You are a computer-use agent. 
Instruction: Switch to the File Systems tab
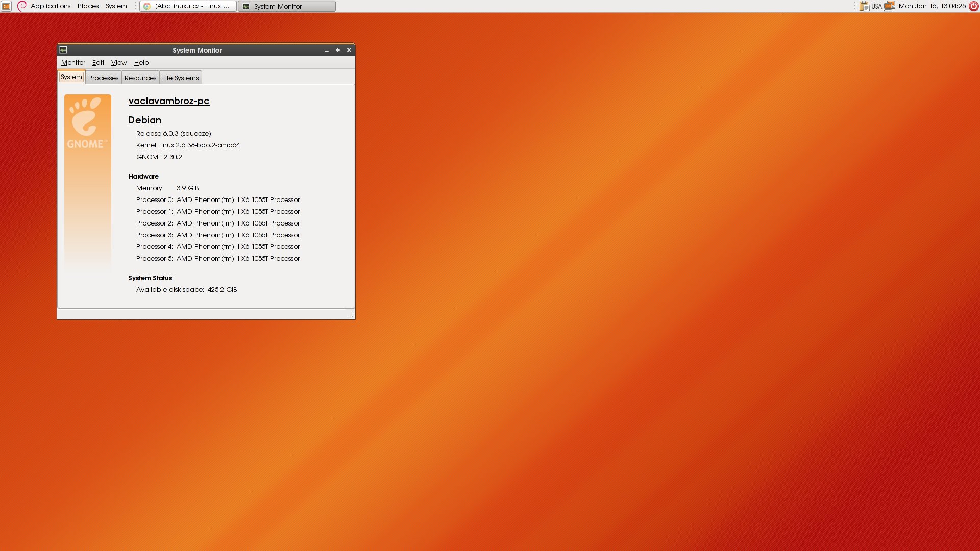click(181, 78)
